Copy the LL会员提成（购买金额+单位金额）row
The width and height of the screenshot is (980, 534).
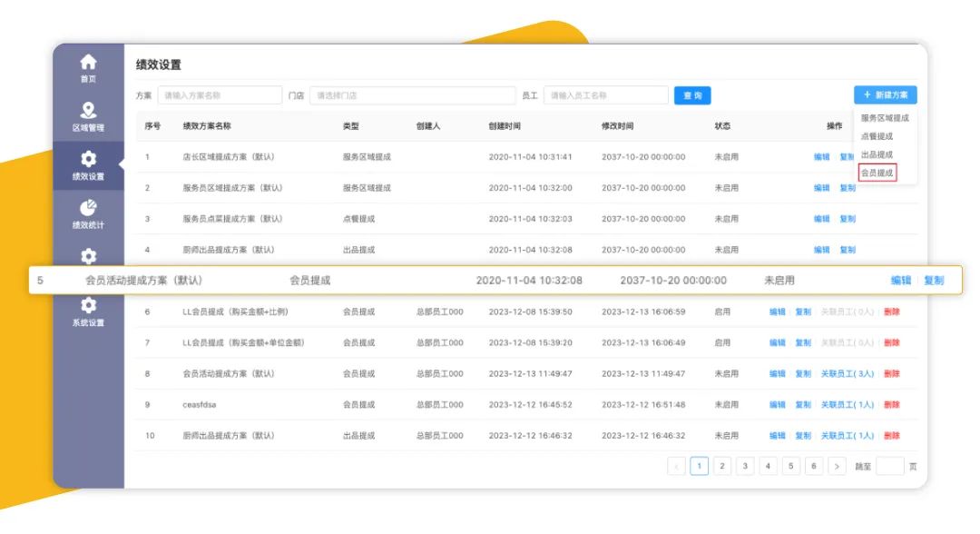click(x=803, y=342)
